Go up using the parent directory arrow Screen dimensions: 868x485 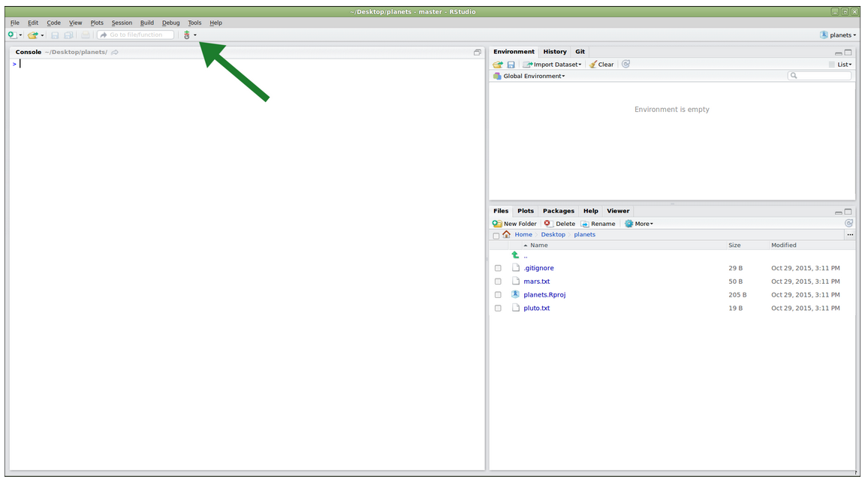[515, 255]
